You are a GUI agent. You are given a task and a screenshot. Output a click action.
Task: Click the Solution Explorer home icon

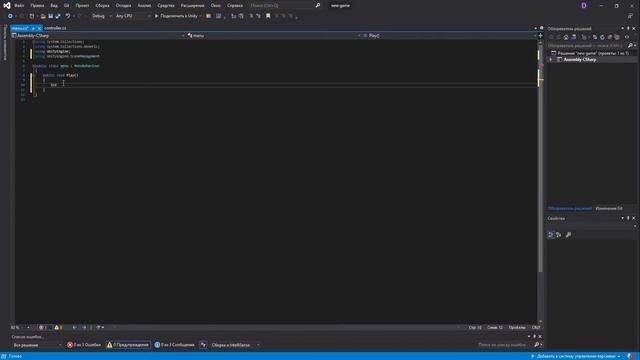point(566,37)
